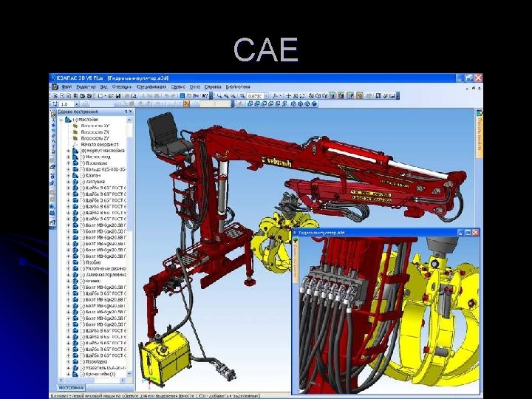This screenshot has height=399, width=532.
Task: Click the zoom window magnifier icon
Action: (219, 96)
